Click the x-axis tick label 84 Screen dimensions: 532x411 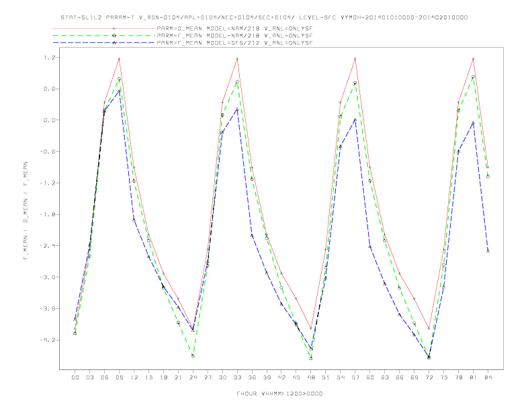488,377
